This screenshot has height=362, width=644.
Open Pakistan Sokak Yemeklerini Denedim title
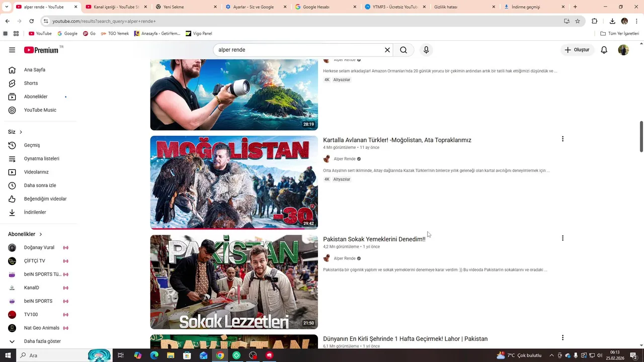tap(374, 239)
